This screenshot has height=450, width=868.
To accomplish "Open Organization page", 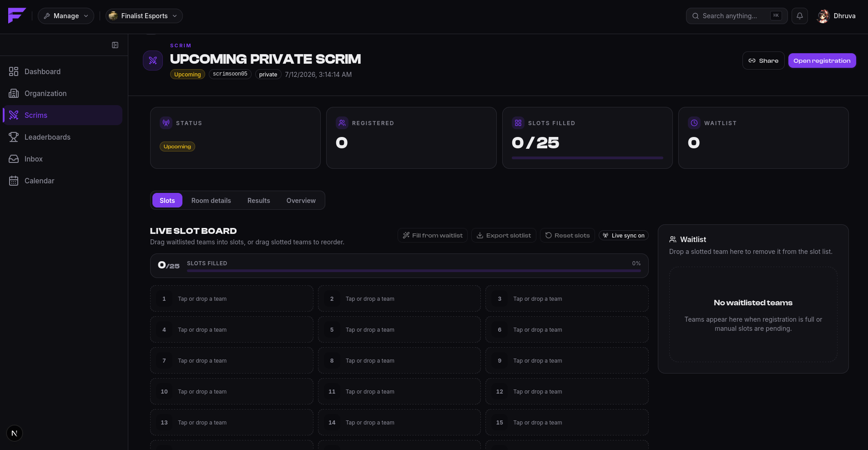I will point(63,93).
